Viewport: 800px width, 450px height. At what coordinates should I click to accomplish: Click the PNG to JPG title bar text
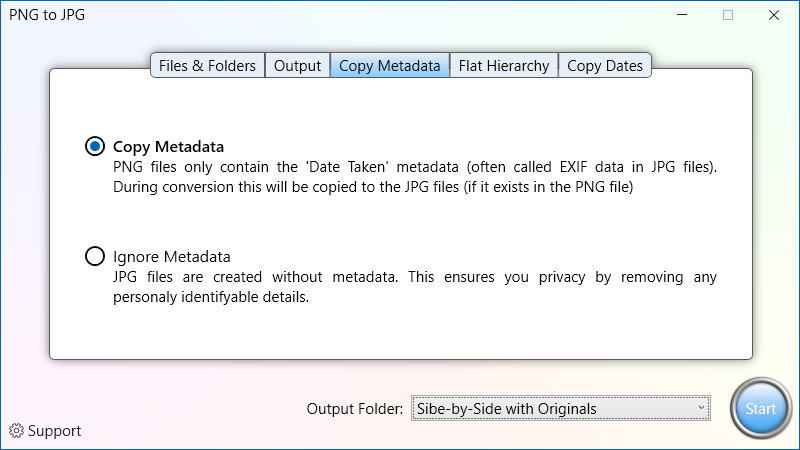[x=47, y=15]
